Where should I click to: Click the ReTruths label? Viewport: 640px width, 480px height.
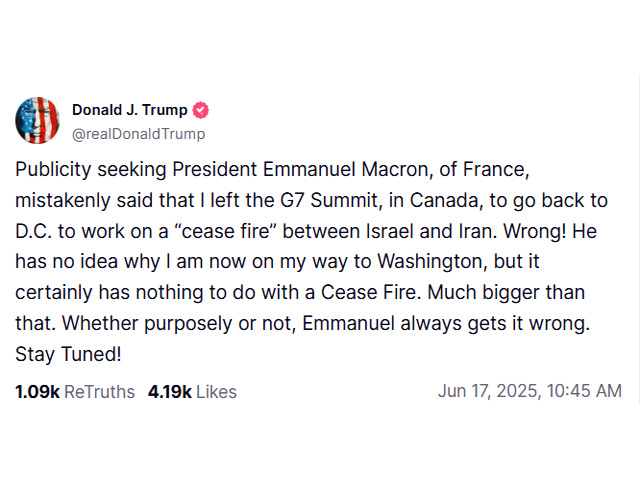point(99,392)
